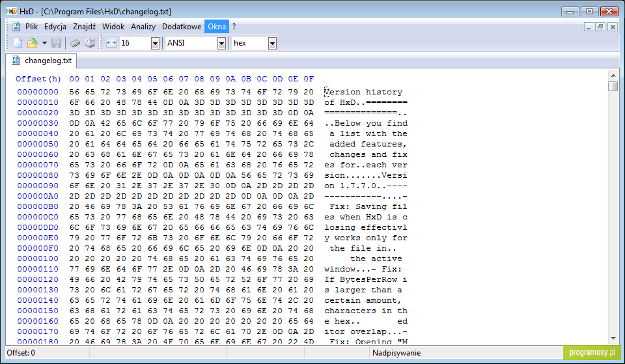The width and height of the screenshot is (625, 364).
Task: Click the bytes-per-row width icon
Action: [x=111, y=43]
